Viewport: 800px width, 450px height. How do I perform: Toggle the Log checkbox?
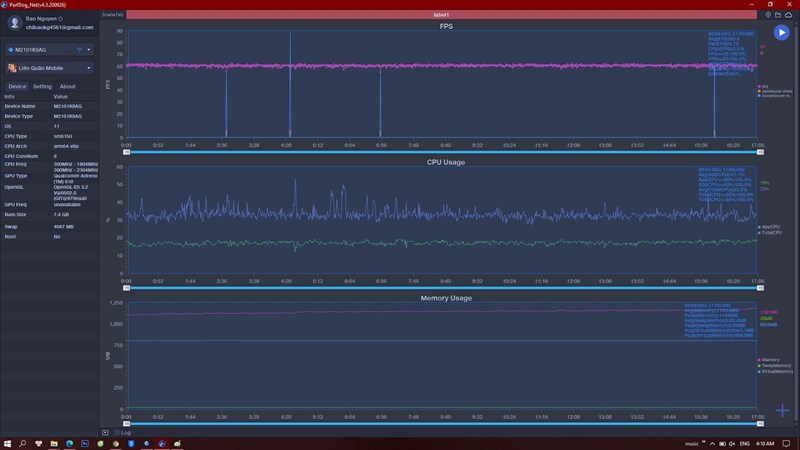click(117, 433)
